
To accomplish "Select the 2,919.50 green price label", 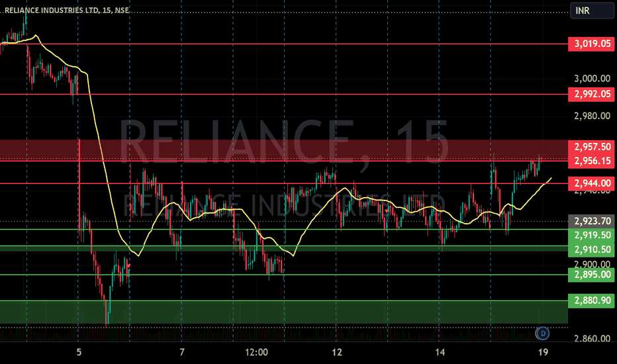I will [x=591, y=236].
